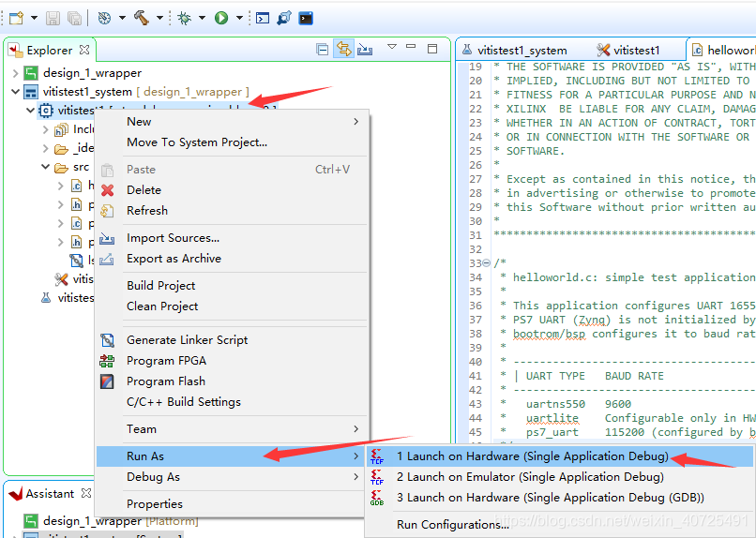Click the Save toolbar icon
Image resolution: width=756 pixels, height=538 pixels.
(x=53, y=19)
